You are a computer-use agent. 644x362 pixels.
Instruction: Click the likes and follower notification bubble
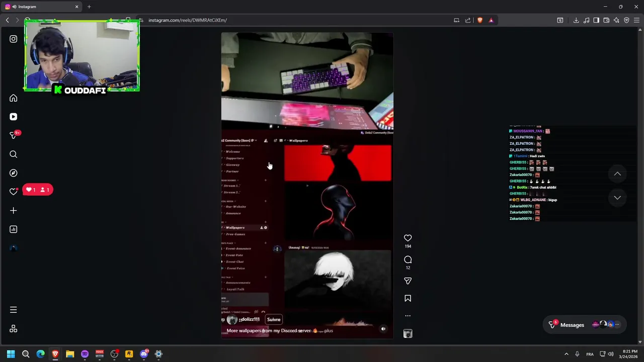click(x=37, y=190)
